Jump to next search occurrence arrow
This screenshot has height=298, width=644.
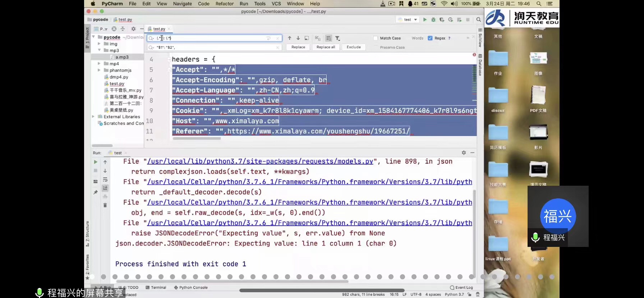click(x=298, y=38)
